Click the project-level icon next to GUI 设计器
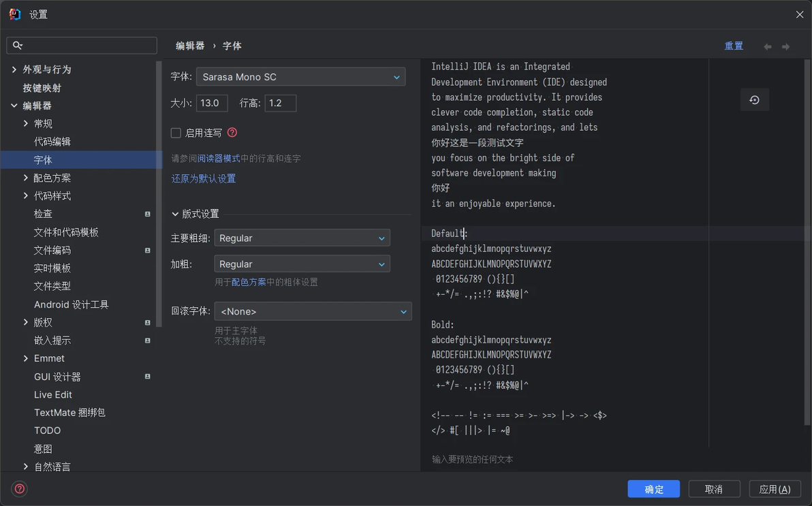 148,377
